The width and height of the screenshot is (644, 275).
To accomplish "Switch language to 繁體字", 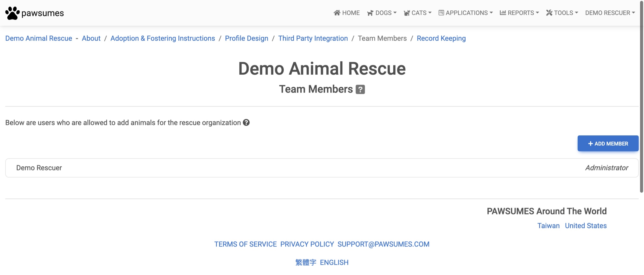I will click(x=305, y=262).
